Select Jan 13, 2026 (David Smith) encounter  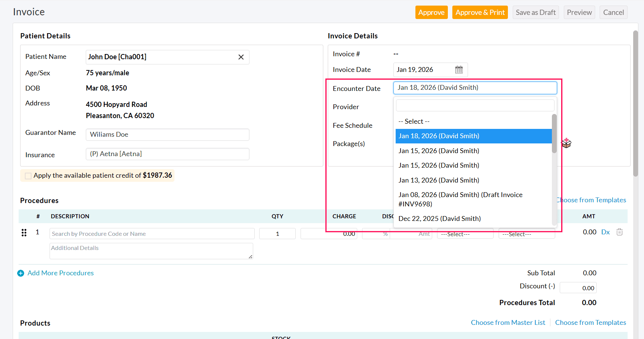439,180
